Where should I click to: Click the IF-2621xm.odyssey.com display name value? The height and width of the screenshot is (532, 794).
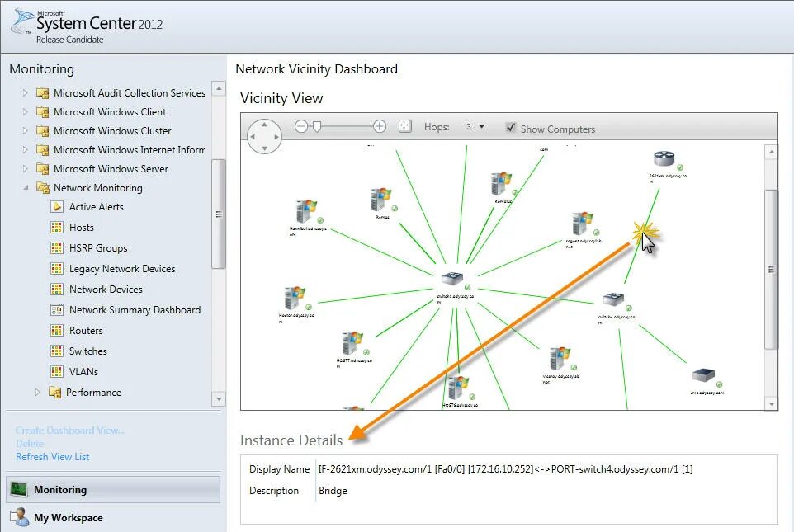pos(505,469)
